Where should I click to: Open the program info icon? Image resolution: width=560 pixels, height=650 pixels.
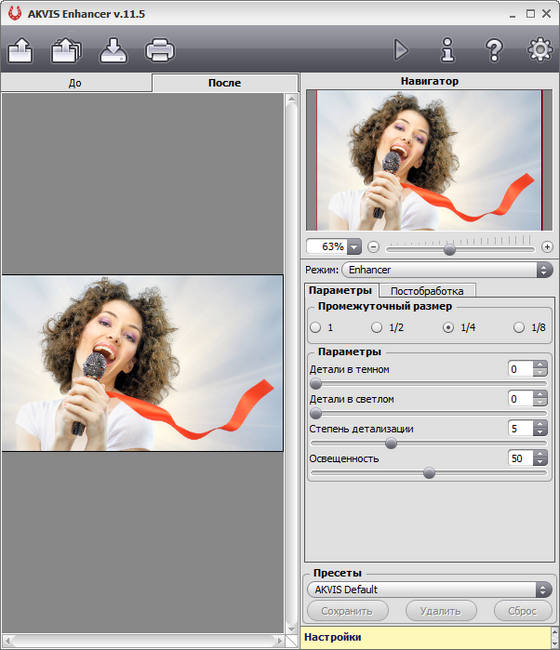pos(447,50)
